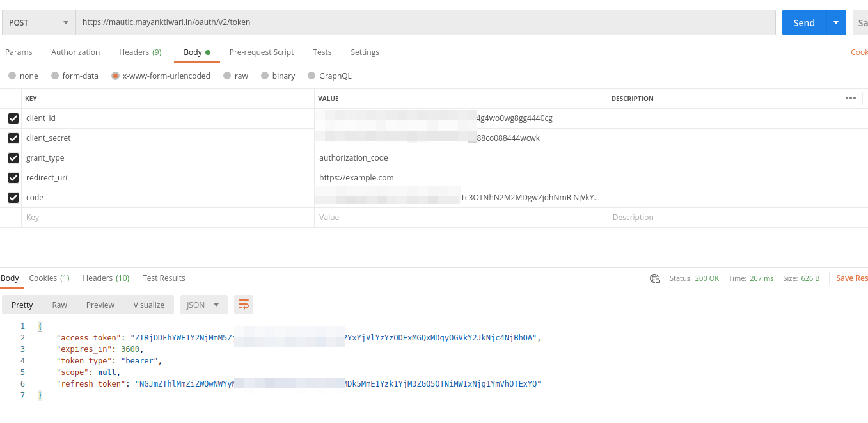
Task: Switch to the Params tab
Action: [19, 52]
